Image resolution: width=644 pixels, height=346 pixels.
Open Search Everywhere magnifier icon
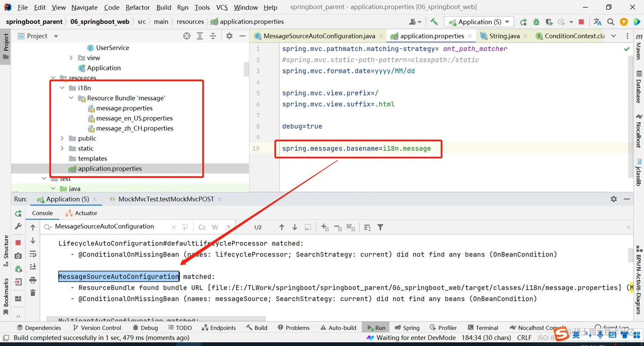611,22
